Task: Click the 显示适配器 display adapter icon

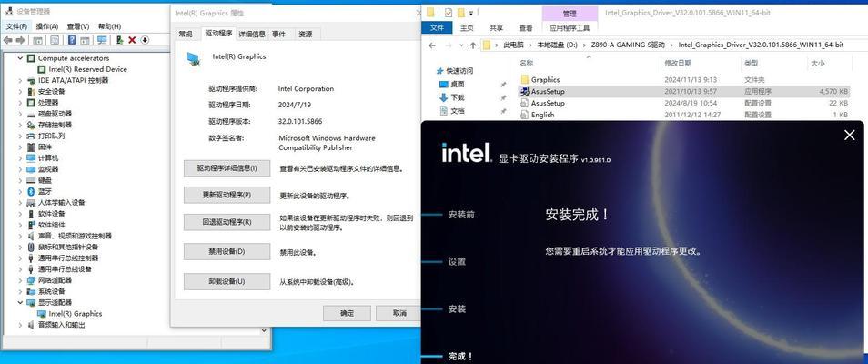Action: [32, 302]
